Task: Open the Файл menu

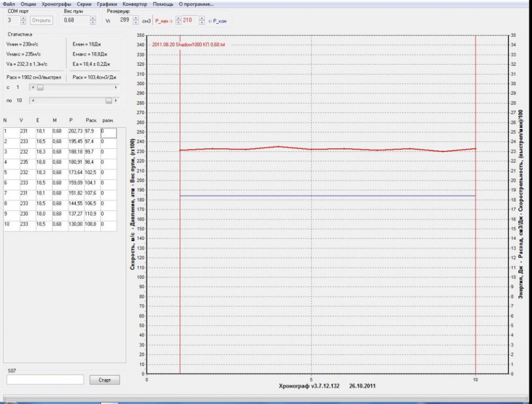Action: point(8,4)
